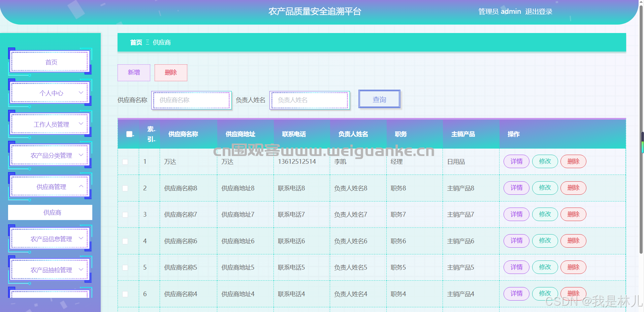Open the 个人中心 sidebar menu
The width and height of the screenshot is (644, 312).
tap(50, 93)
